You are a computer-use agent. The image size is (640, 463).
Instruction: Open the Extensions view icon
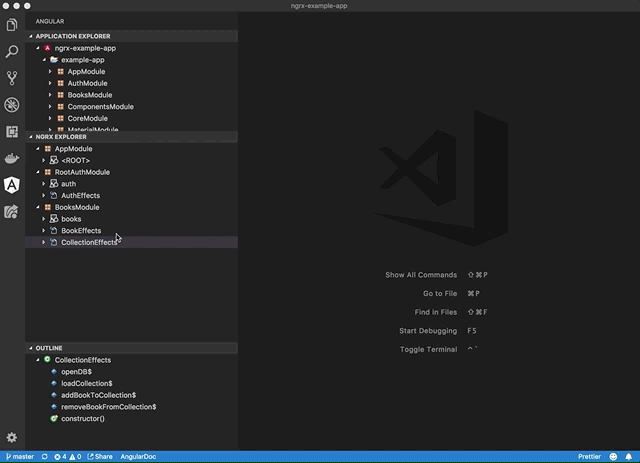12,131
